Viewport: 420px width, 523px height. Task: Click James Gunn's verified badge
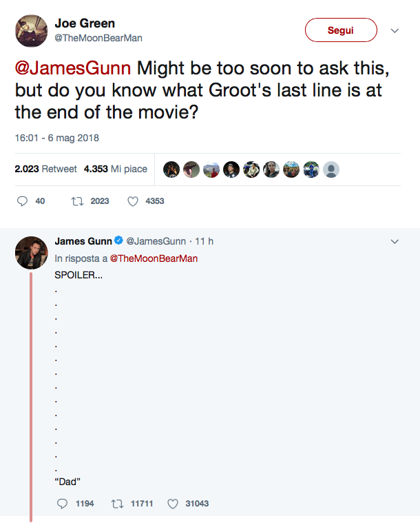point(118,241)
